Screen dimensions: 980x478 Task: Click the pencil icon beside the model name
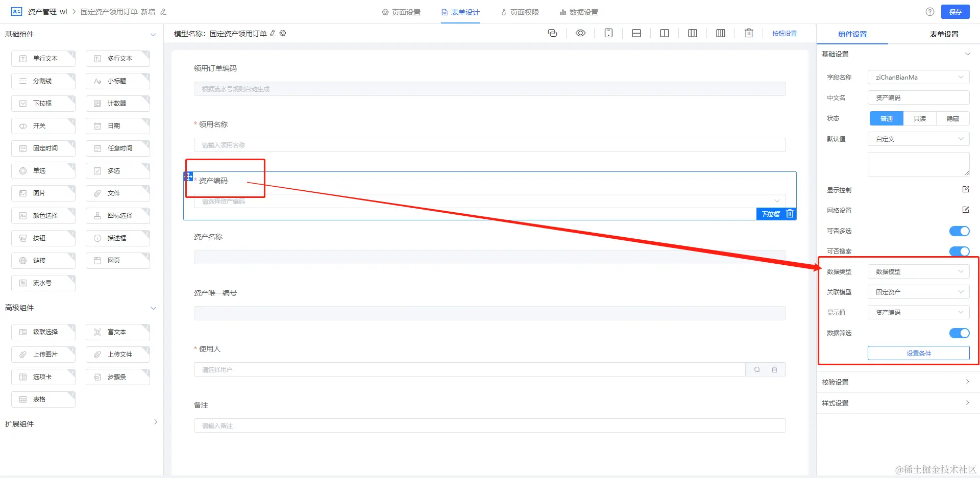273,33
